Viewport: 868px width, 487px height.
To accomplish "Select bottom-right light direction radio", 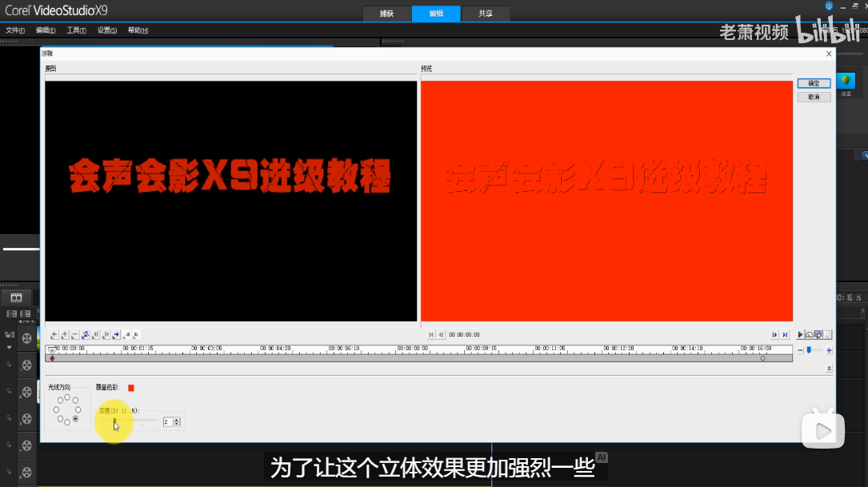I will (75, 419).
